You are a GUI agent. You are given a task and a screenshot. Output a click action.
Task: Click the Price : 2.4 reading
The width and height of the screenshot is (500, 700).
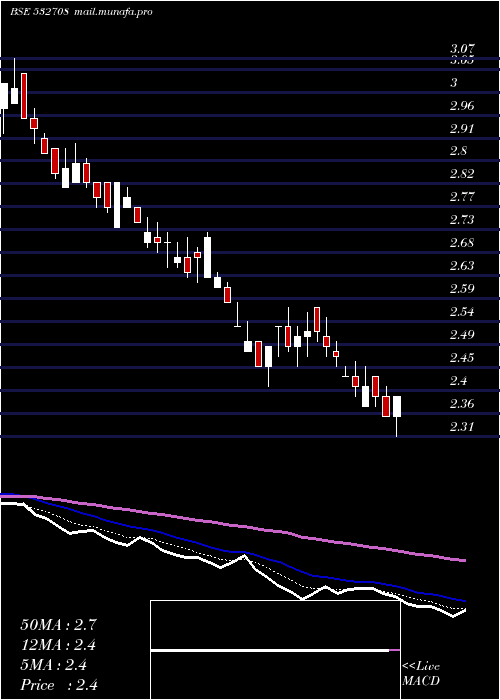tap(58, 685)
